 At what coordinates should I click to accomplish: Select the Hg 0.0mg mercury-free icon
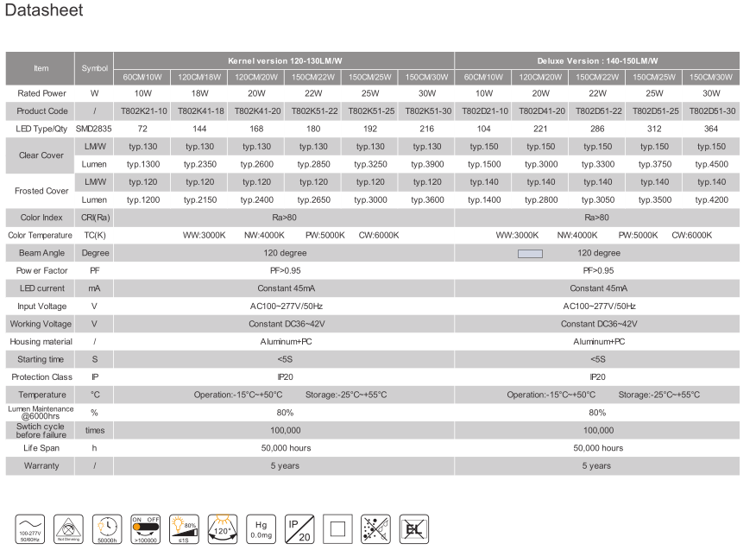(261, 531)
